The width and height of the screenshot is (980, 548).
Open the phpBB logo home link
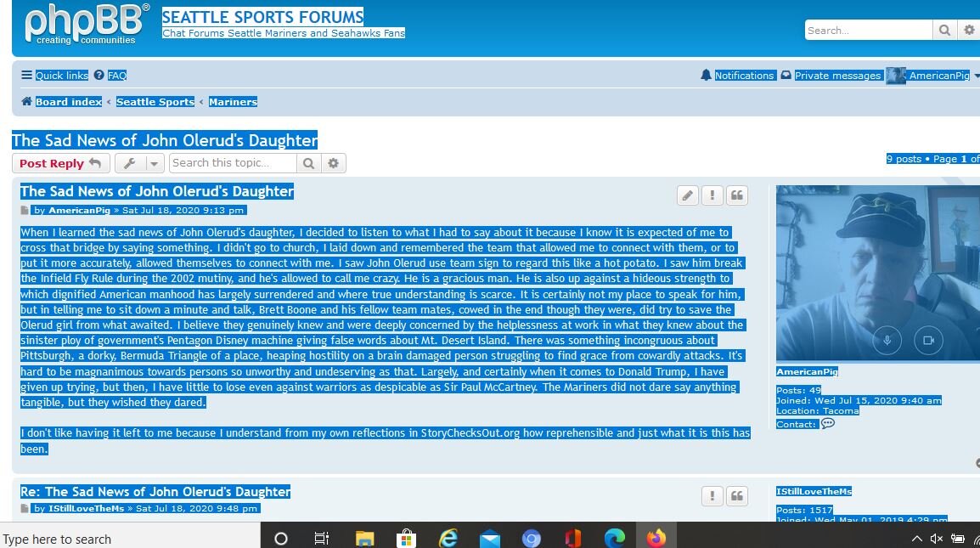(87, 25)
